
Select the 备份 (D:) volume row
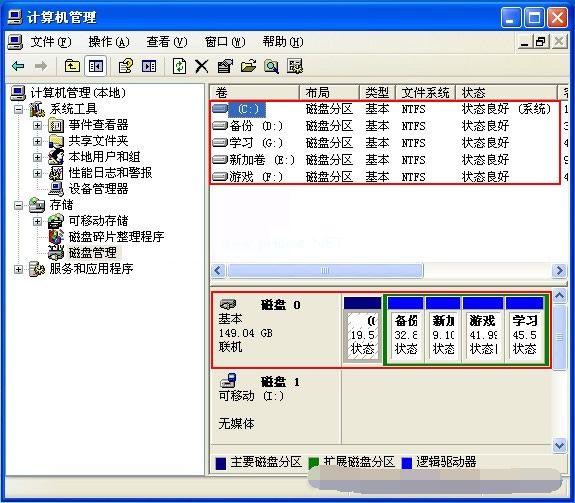point(385,126)
